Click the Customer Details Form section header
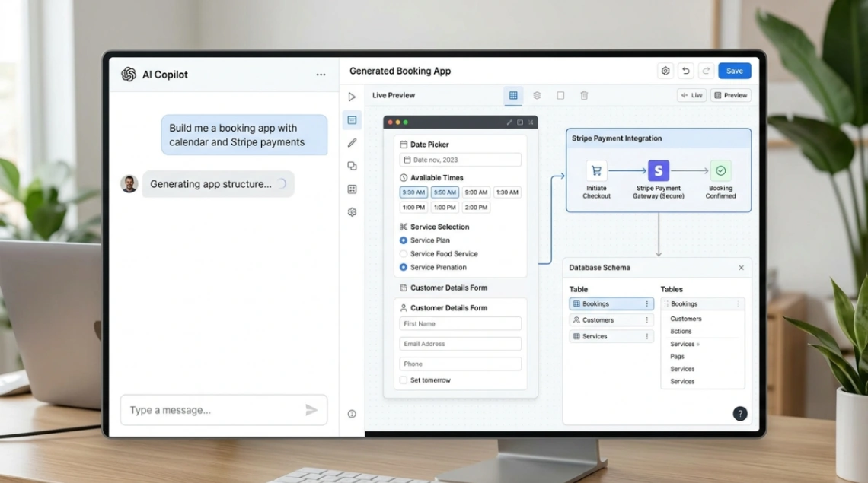868x483 pixels. point(448,288)
